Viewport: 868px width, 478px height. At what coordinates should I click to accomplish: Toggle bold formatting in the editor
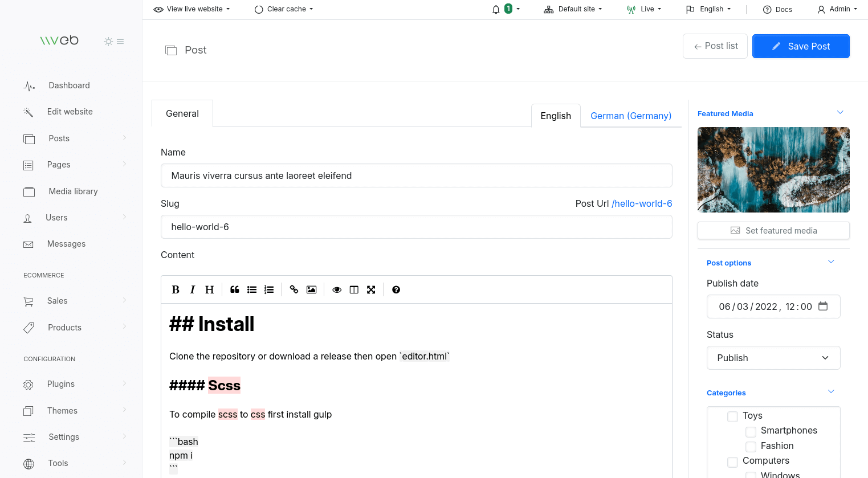click(176, 290)
